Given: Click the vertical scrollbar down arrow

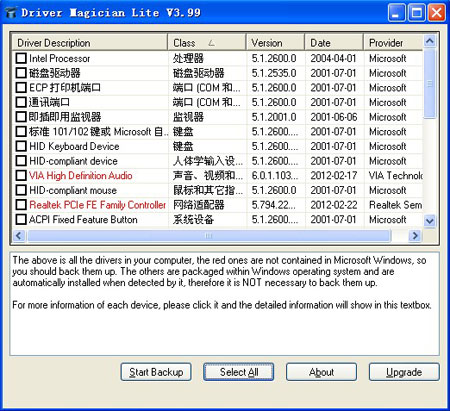Looking at the screenshot, I should pyautogui.click(x=430, y=221).
